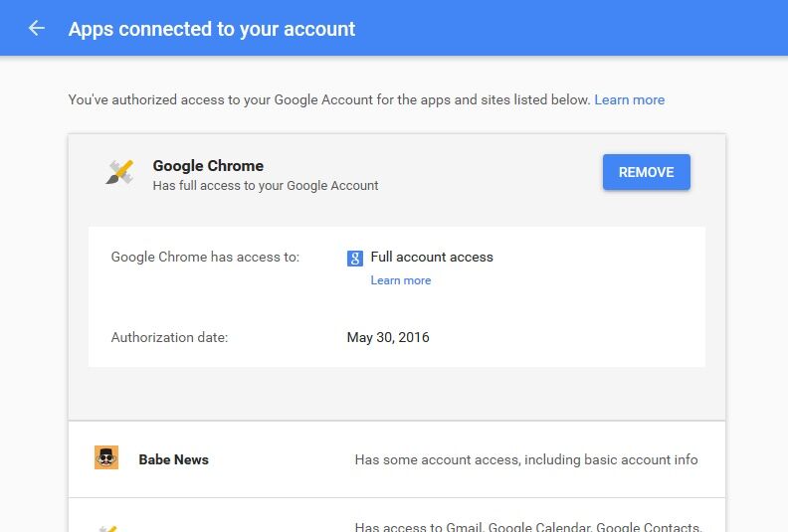The image size is (788, 532).
Task: Click the Babe News app icon
Action: pyautogui.click(x=106, y=457)
